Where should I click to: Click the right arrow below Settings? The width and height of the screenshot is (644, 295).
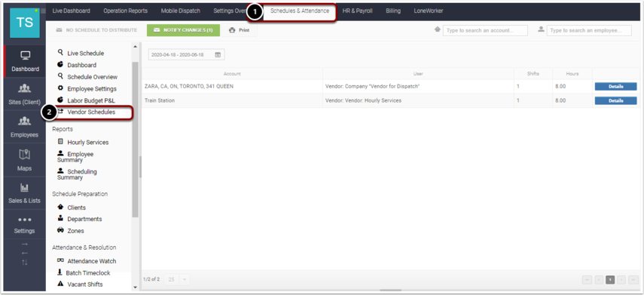coord(25,244)
